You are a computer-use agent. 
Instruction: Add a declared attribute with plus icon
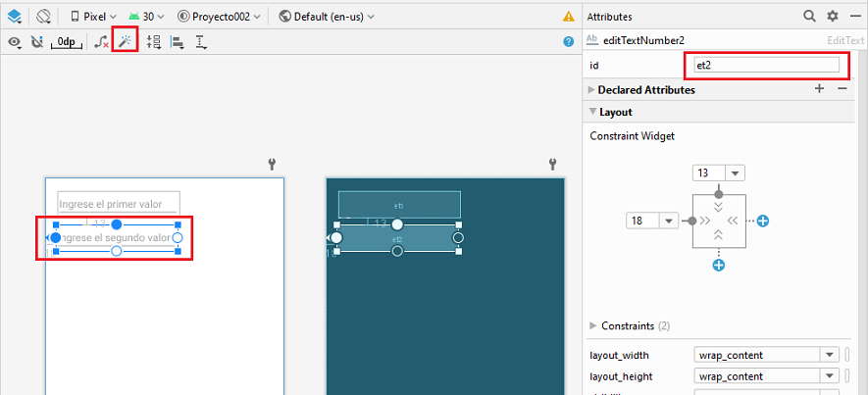pos(819,88)
